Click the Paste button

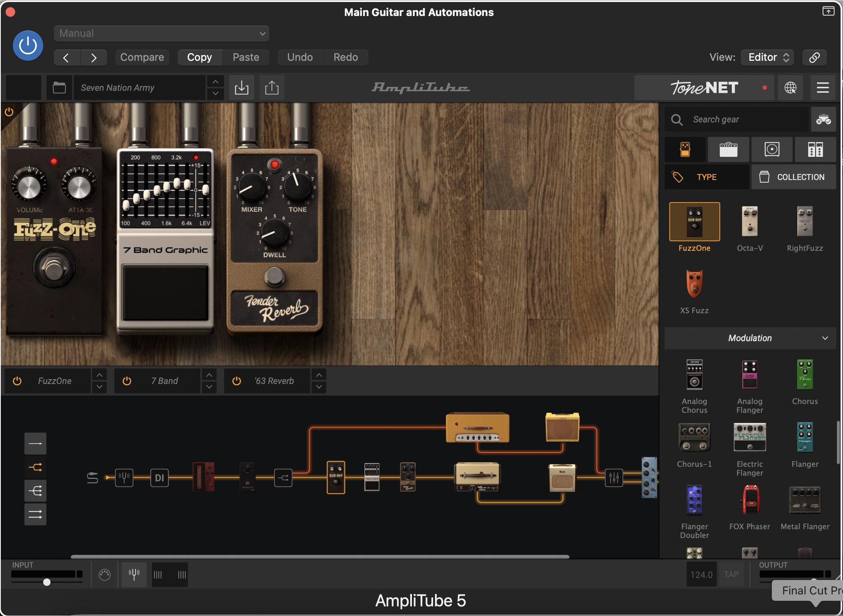[246, 58]
